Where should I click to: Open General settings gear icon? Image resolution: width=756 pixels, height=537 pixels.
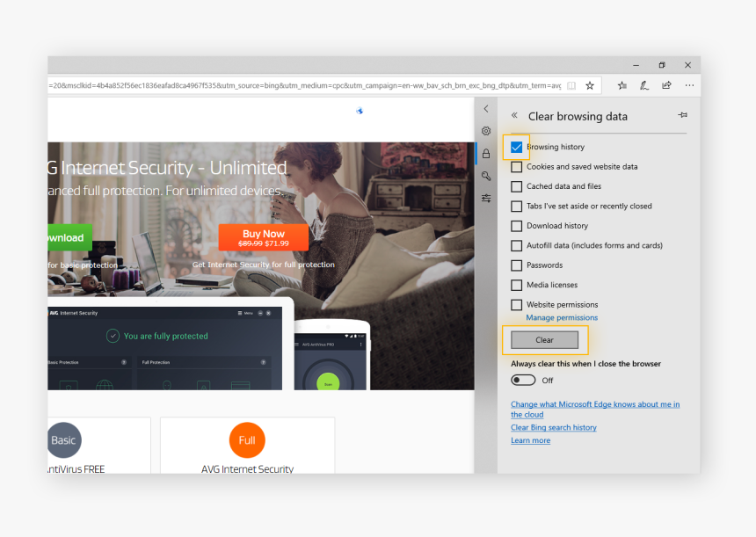point(486,131)
